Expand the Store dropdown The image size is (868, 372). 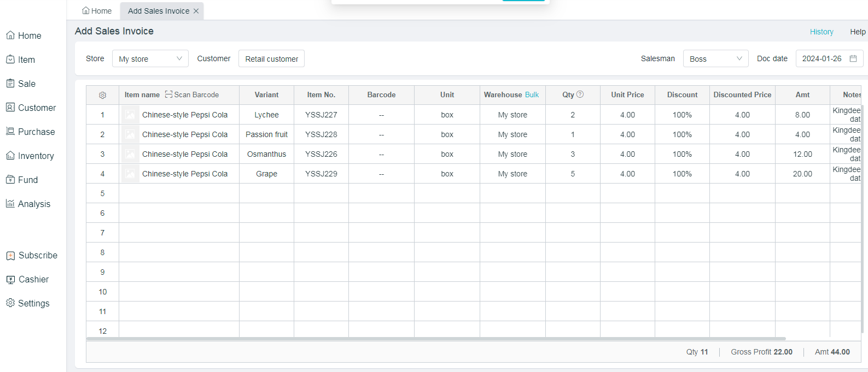150,58
